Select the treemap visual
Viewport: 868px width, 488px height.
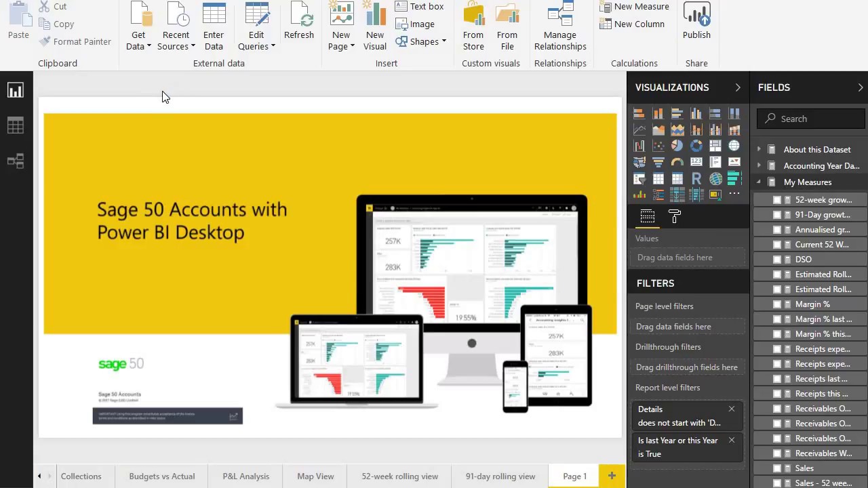tap(715, 146)
